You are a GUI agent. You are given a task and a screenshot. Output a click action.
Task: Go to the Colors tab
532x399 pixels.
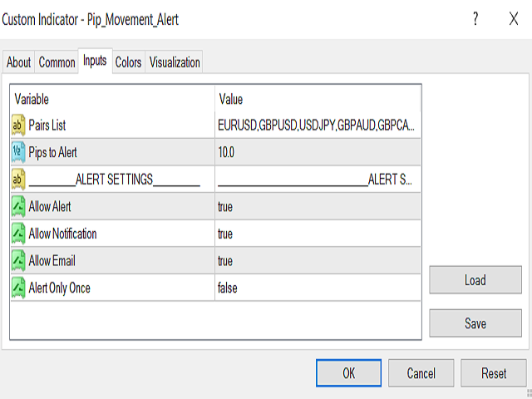tap(128, 62)
